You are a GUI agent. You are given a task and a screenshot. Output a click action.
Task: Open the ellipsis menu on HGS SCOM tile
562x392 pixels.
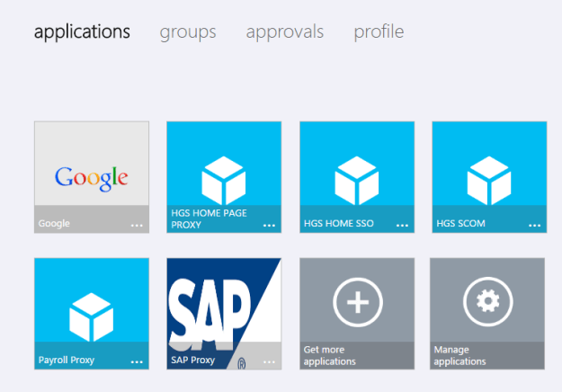coord(534,226)
